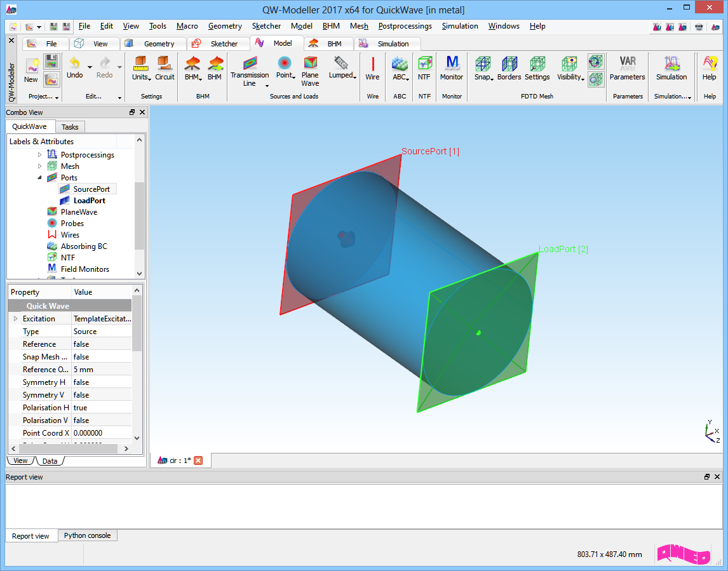Collapse the Ports tree node
This screenshot has width=728, height=571.
(40, 178)
